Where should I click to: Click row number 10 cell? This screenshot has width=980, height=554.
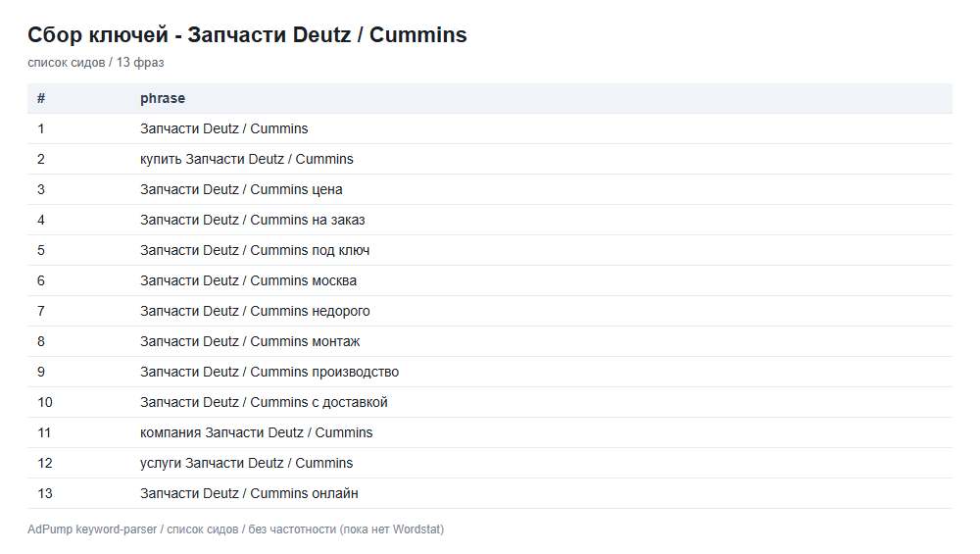coord(45,402)
